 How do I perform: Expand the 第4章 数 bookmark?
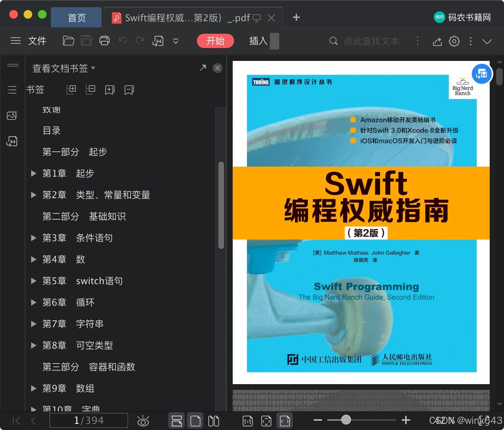(x=34, y=259)
